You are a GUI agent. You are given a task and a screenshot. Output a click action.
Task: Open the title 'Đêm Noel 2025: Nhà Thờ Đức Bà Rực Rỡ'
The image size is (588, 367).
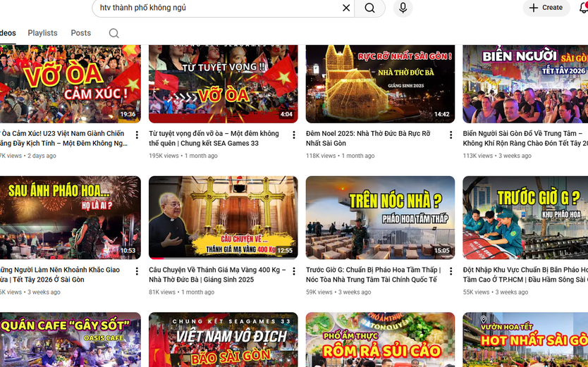[368, 138]
